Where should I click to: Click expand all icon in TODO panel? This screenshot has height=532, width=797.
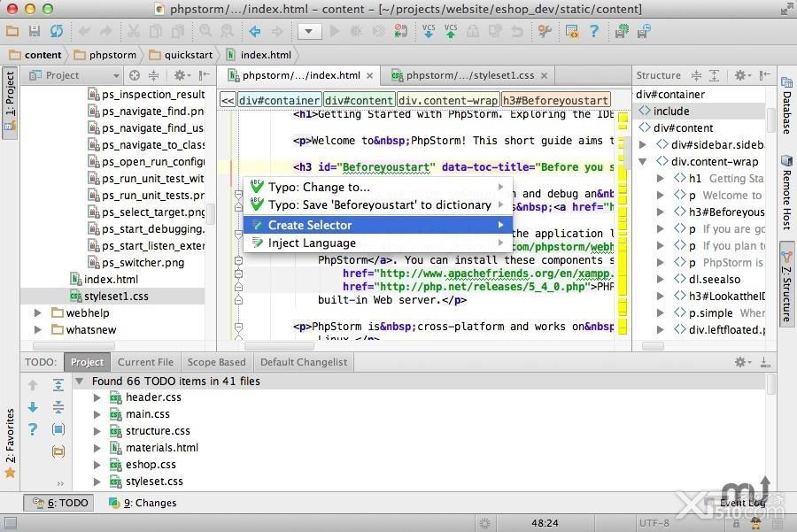pos(58,385)
